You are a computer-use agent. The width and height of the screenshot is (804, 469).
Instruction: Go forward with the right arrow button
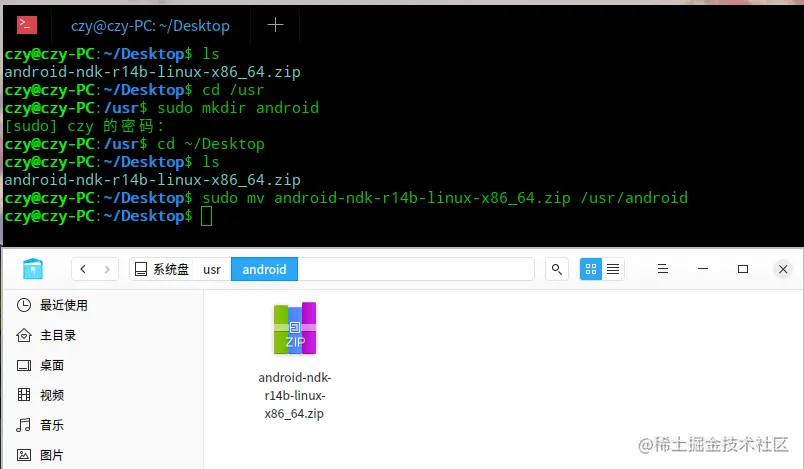coord(107,269)
